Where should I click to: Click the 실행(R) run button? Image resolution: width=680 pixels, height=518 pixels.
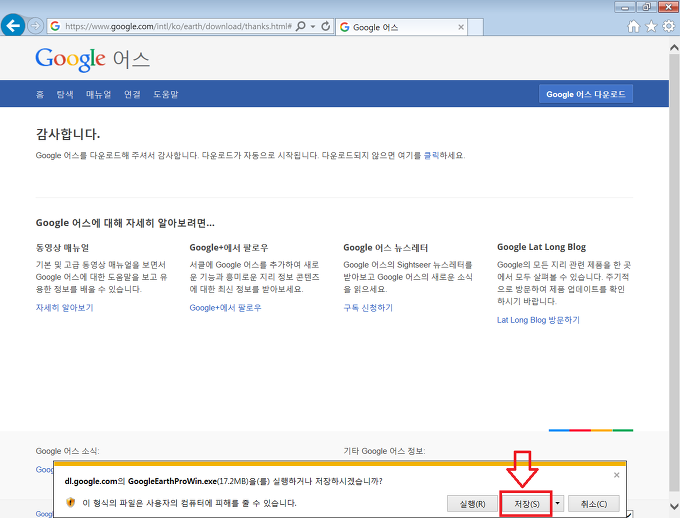472,504
